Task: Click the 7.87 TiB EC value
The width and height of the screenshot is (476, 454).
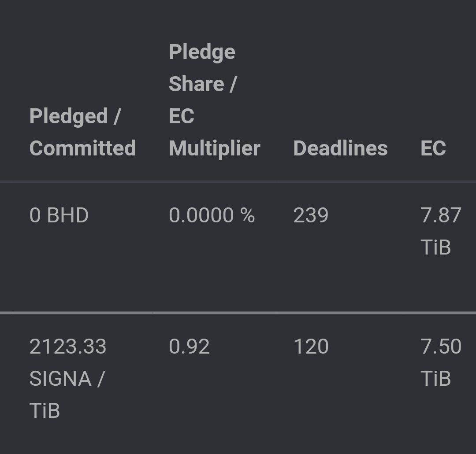Action: tap(441, 231)
